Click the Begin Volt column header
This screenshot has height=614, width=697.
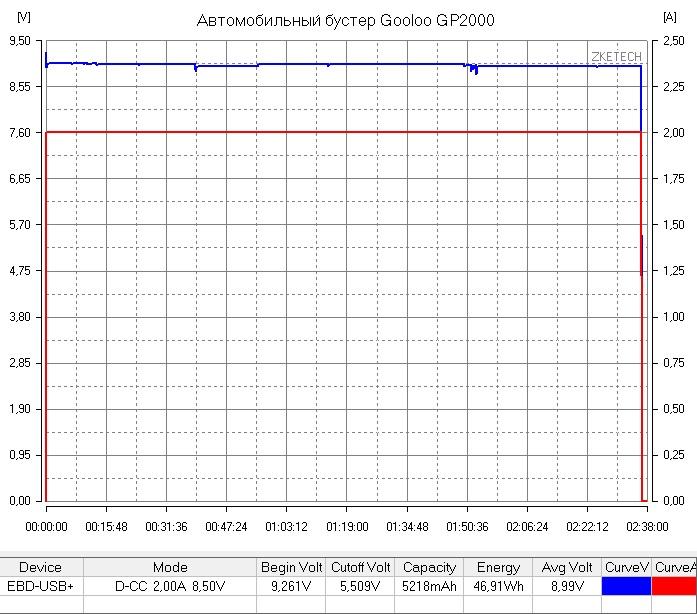[x=291, y=567]
